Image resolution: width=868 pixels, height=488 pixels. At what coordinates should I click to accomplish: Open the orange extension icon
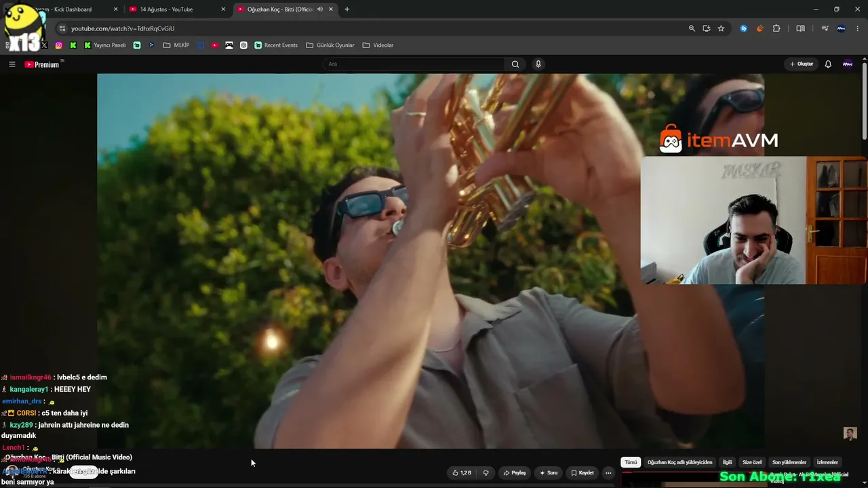tap(759, 28)
